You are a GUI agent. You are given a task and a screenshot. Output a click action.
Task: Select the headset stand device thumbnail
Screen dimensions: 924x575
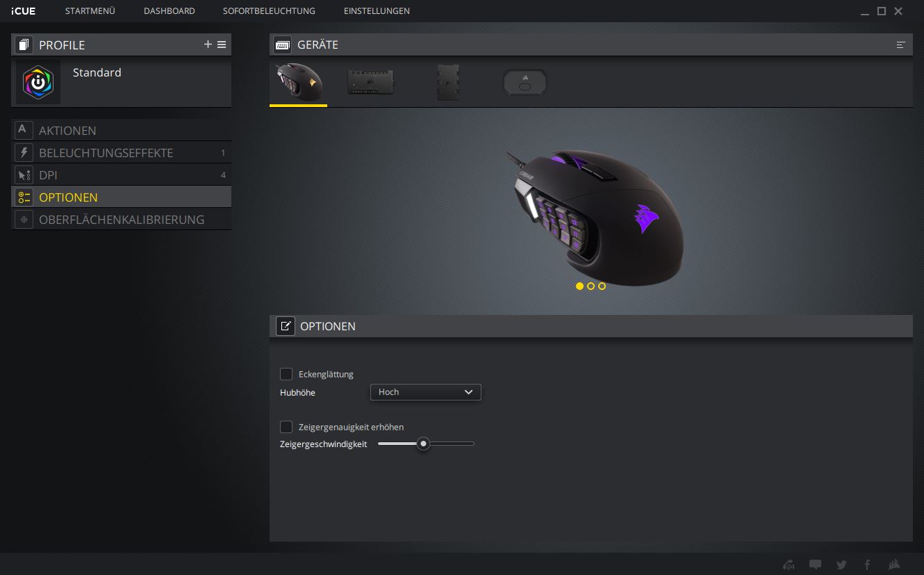525,83
